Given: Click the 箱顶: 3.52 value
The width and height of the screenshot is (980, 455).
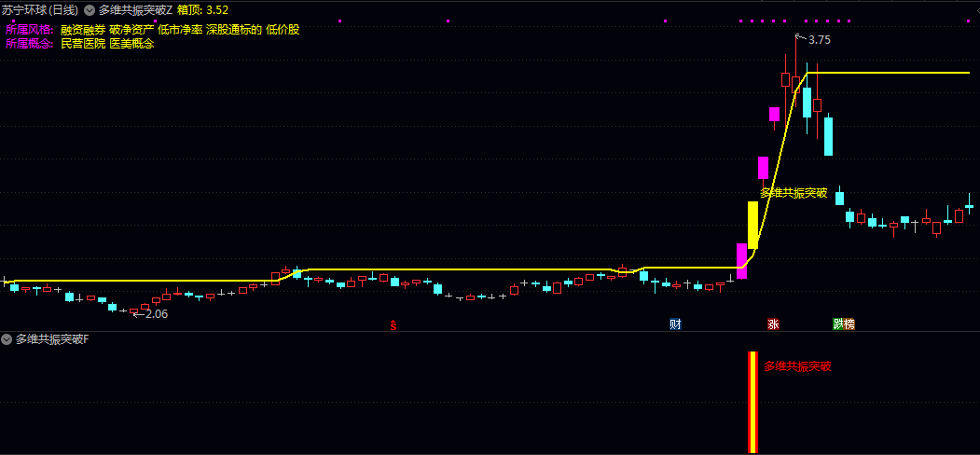Looking at the screenshot, I should pyautogui.click(x=202, y=10).
